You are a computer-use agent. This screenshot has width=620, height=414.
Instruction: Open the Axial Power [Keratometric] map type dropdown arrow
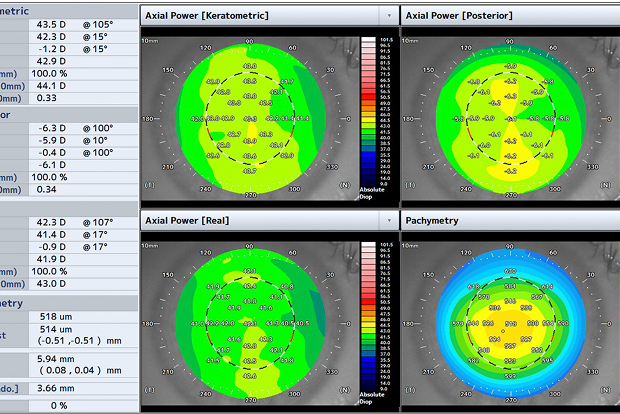[x=389, y=17]
